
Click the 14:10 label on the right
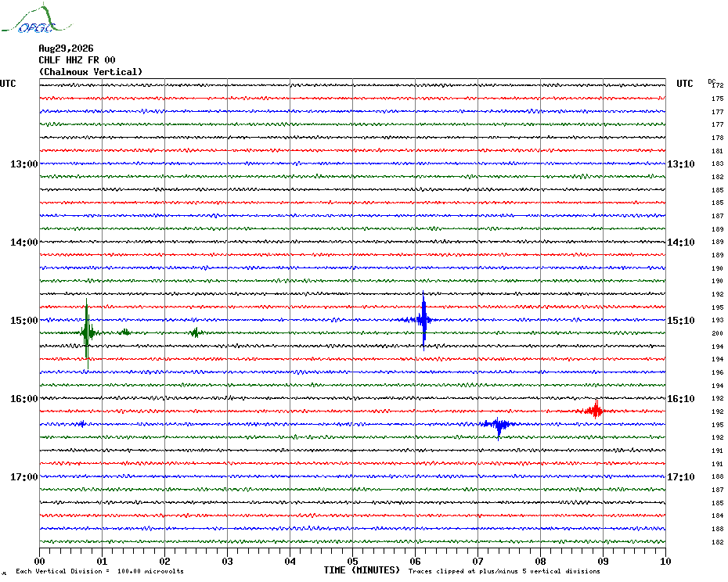pyautogui.click(x=681, y=242)
